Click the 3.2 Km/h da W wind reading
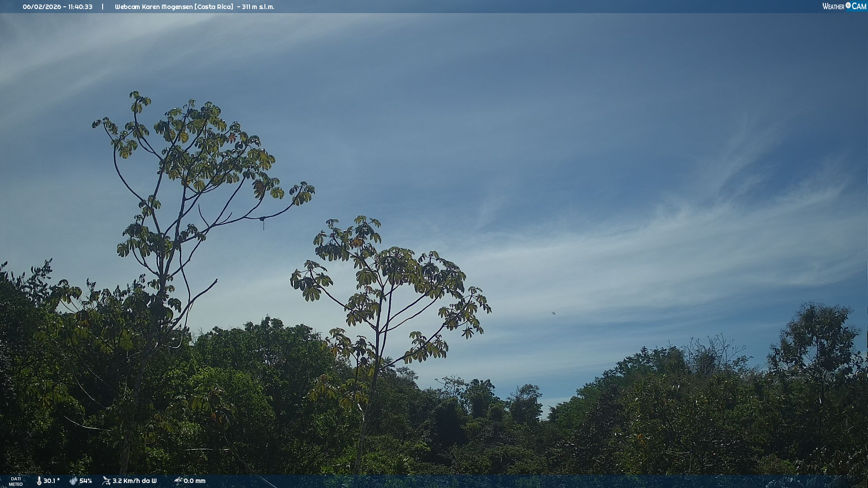This screenshot has width=868, height=488. 134,481
